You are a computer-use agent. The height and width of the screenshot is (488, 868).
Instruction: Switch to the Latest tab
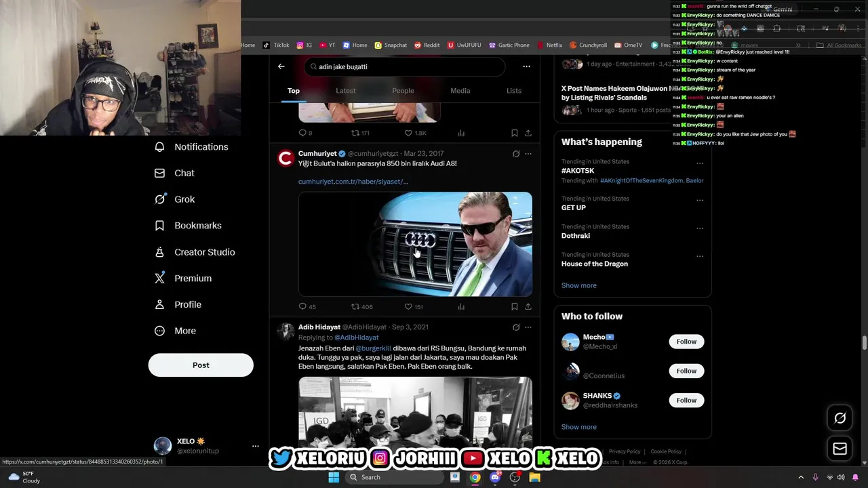click(x=345, y=91)
